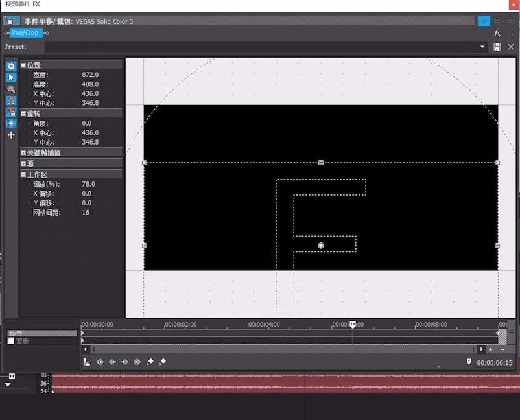Jump to first keyframe button
Screen dimensions: 520x420
pyautogui.click(x=100, y=362)
